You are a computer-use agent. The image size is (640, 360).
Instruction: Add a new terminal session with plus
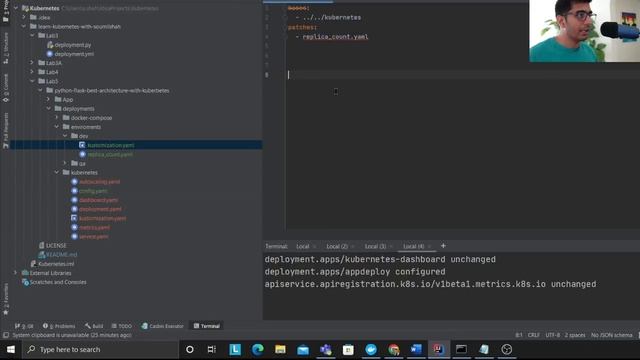pos(443,246)
